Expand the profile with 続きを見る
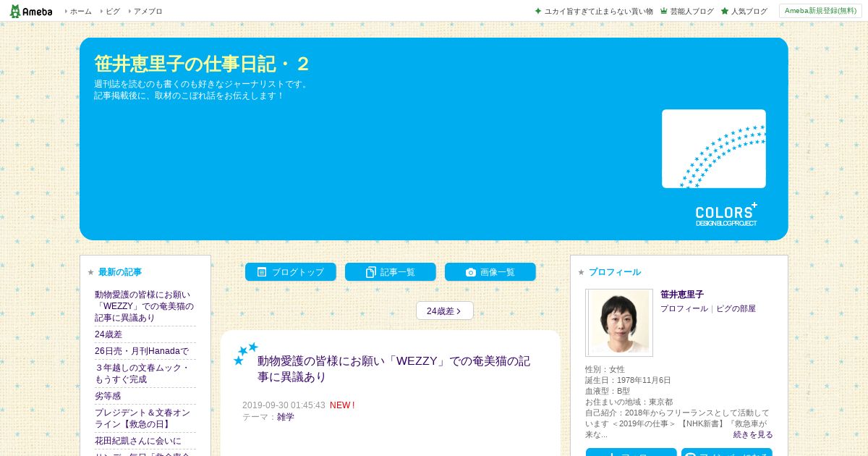The width and height of the screenshot is (868, 456). [753, 435]
